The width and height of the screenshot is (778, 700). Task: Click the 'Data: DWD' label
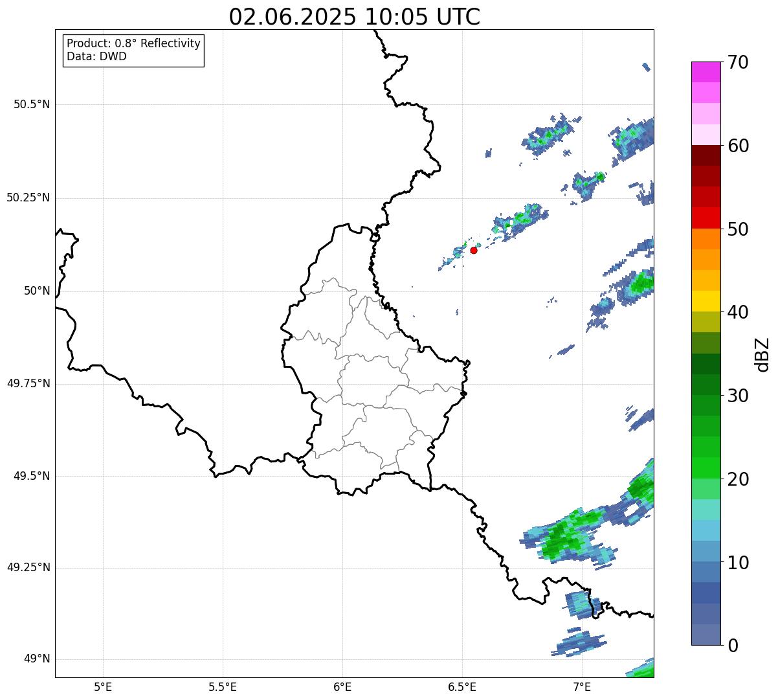96,56
